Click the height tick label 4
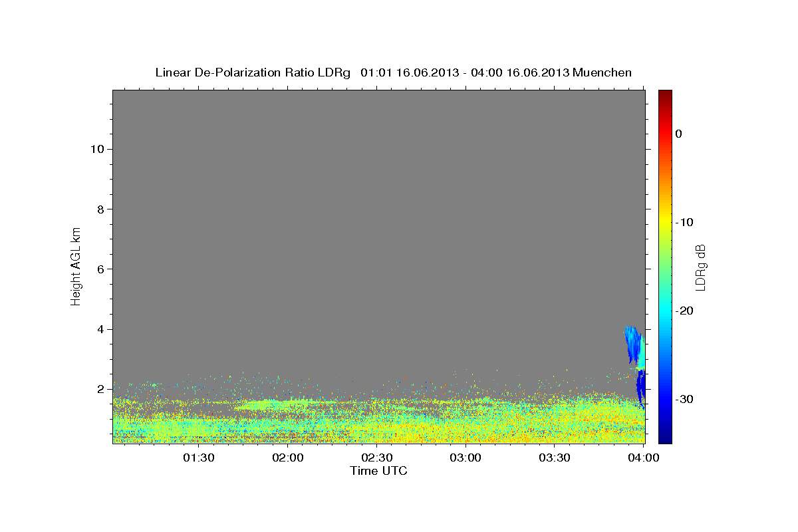The width and height of the screenshot is (798, 532). tap(101, 329)
